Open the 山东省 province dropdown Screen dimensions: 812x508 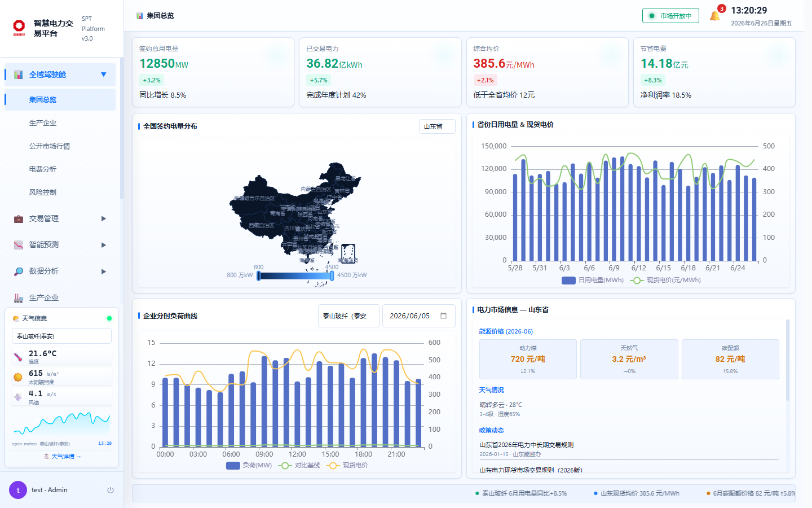[437, 126]
